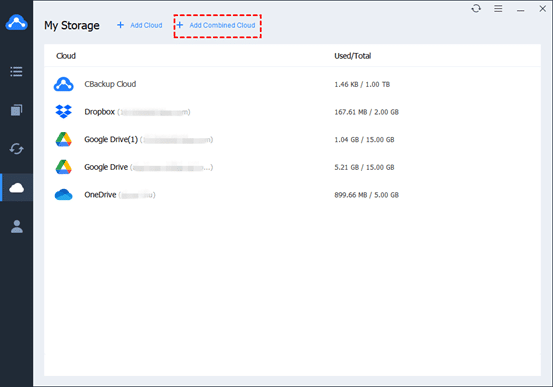Select the Google Drive(1) row name
This screenshot has height=387, width=553.
click(x=111, y=139)
